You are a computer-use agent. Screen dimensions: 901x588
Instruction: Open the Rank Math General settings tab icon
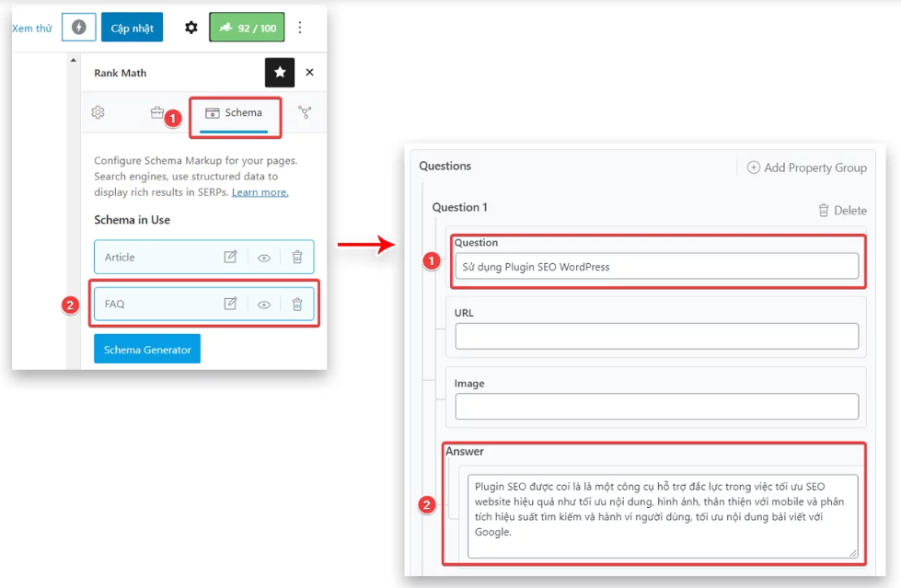[x=98, y=112]
